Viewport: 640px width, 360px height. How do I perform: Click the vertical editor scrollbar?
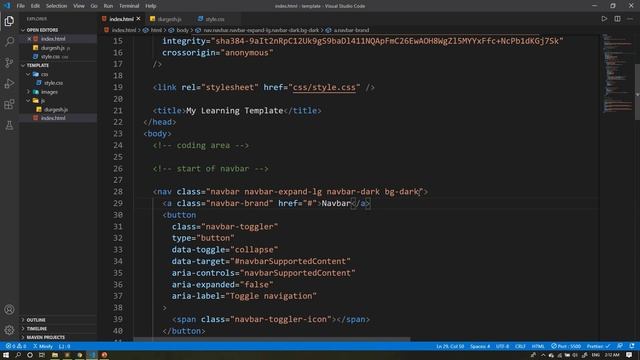pos(637,91)
